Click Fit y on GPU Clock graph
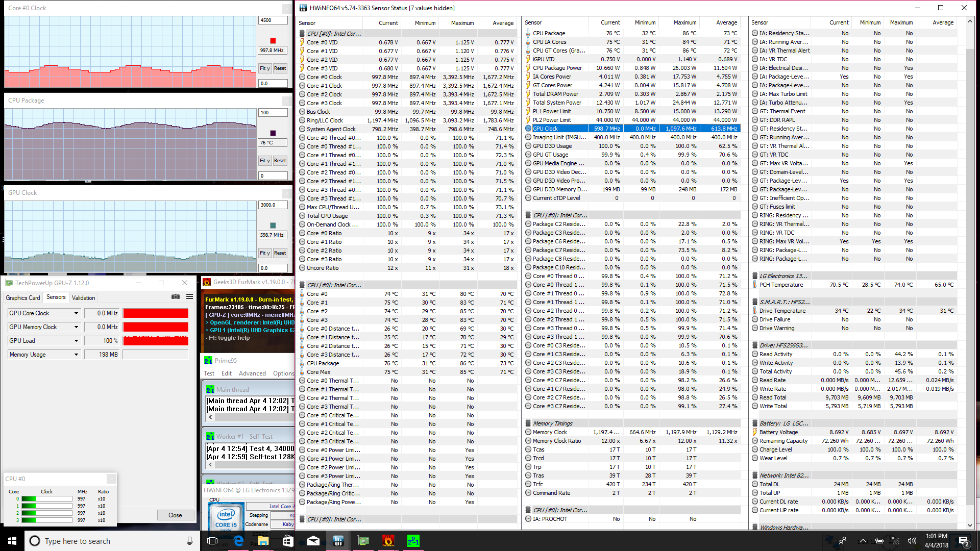980x551 pixels. coord(265,253)
